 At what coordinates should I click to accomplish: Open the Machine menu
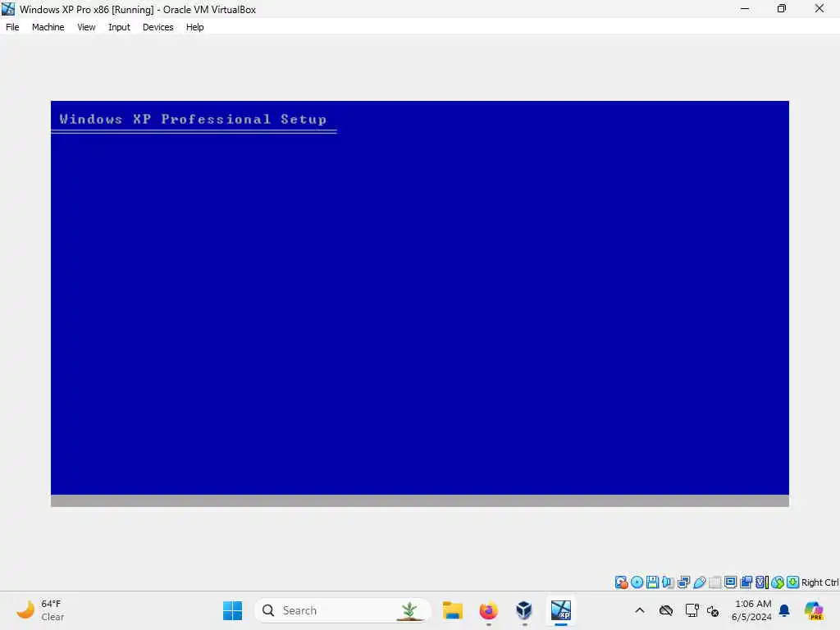tap(48, 27)
